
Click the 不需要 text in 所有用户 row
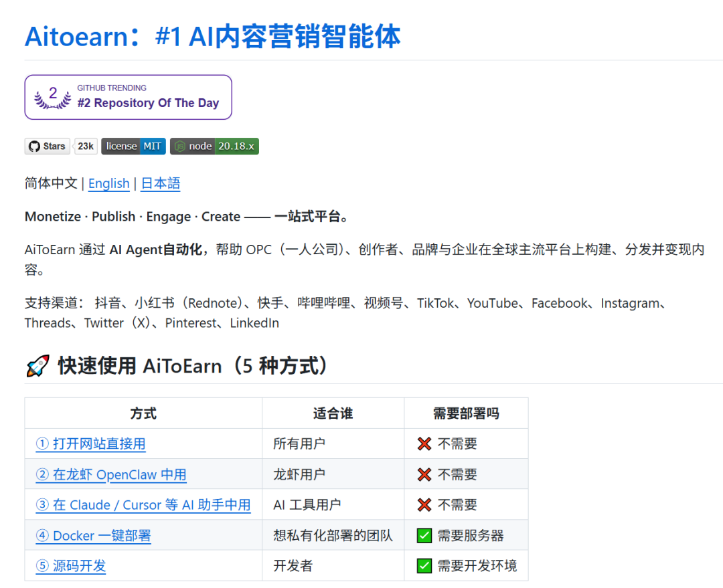(x=457, y=444)
